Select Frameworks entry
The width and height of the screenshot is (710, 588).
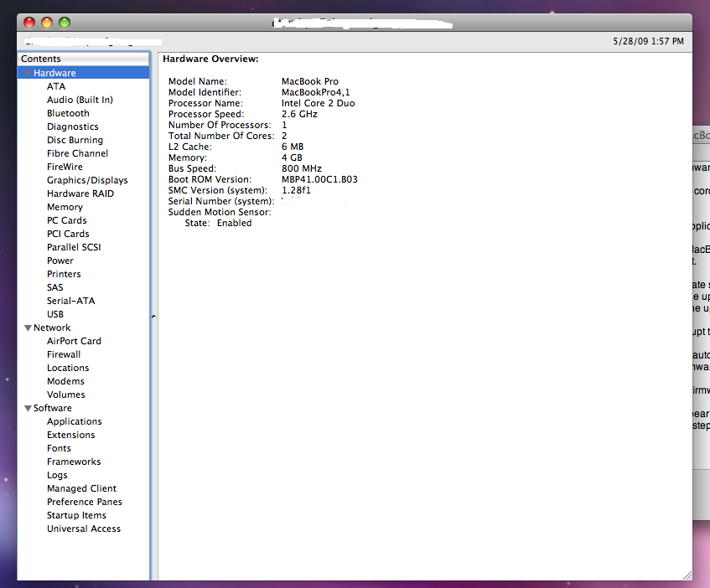click(74, 462)
